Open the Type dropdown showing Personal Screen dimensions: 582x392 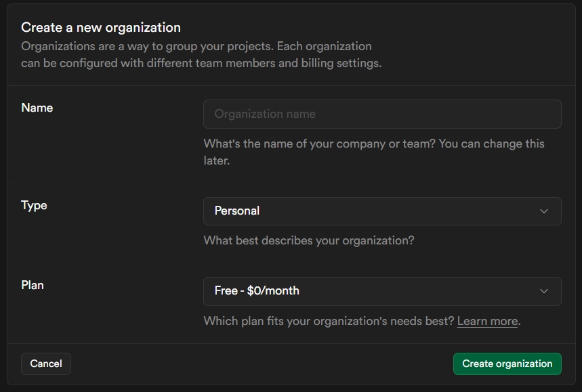click(x=381, y=211)
